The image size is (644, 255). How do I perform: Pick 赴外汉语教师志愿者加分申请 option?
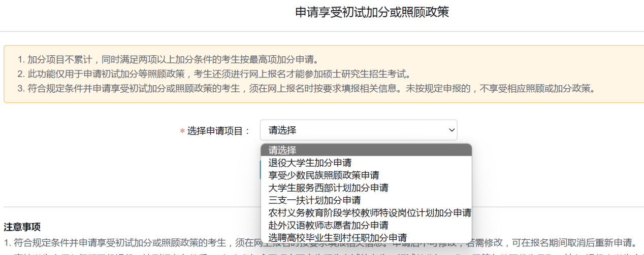coord(328,225)
